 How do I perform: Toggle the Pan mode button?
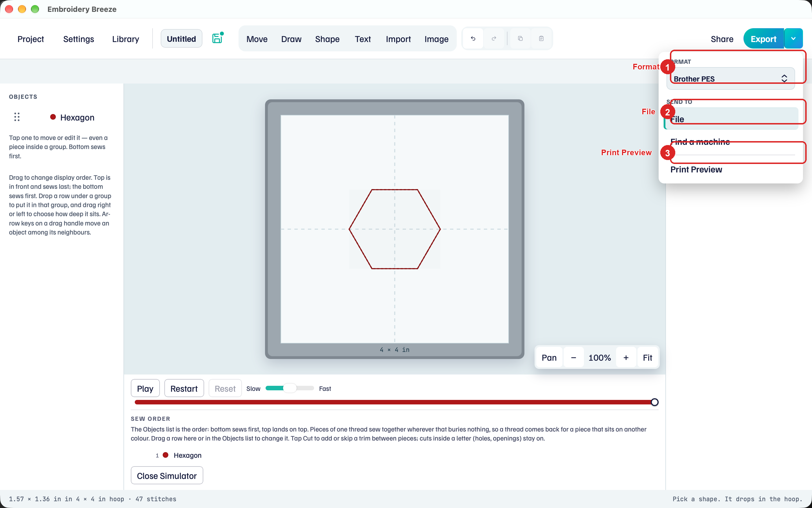[549, 358]
